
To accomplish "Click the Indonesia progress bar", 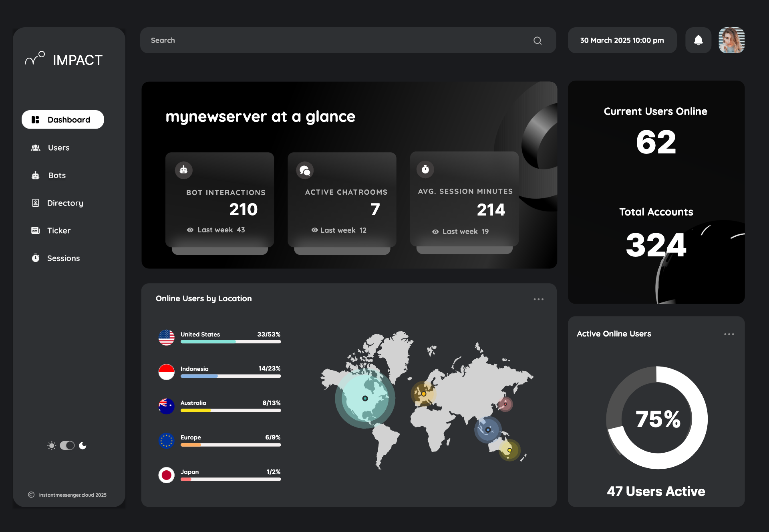I will [230, 376].
